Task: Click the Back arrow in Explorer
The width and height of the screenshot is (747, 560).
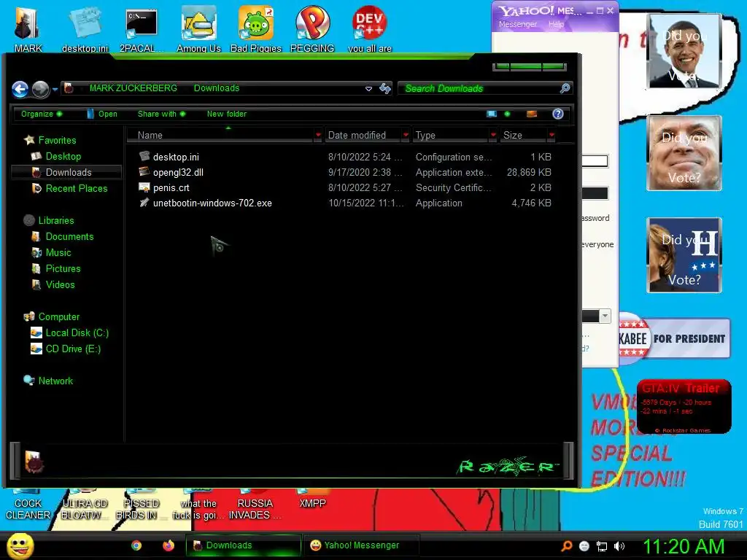Action: coord(20,89)
